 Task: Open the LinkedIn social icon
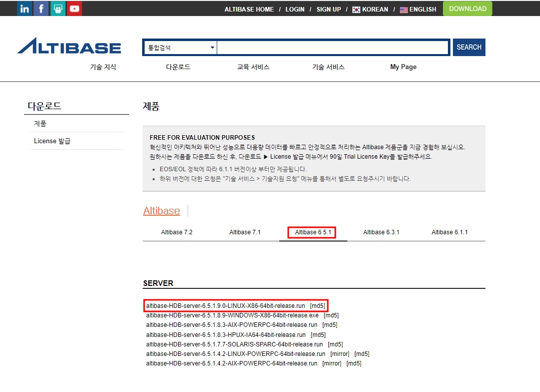click(x=25, y=9)
